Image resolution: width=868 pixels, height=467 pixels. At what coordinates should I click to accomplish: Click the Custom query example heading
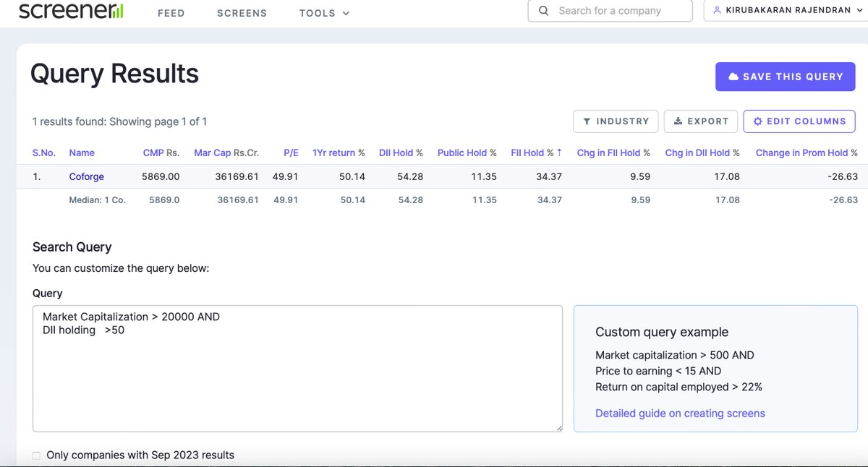pyautogui.click(x=662, y=332)
